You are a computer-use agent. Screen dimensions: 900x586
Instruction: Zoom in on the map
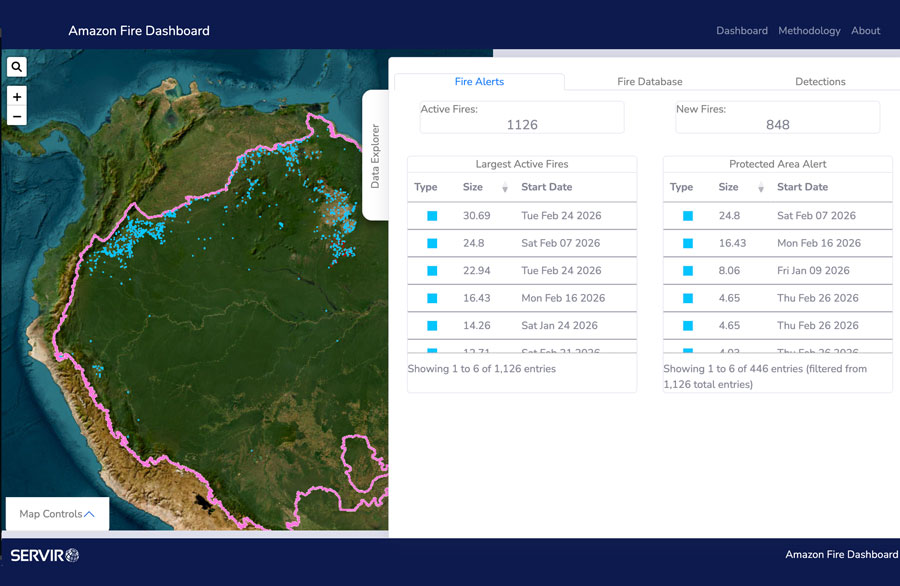pyautogui.click(x=16, y=97)
